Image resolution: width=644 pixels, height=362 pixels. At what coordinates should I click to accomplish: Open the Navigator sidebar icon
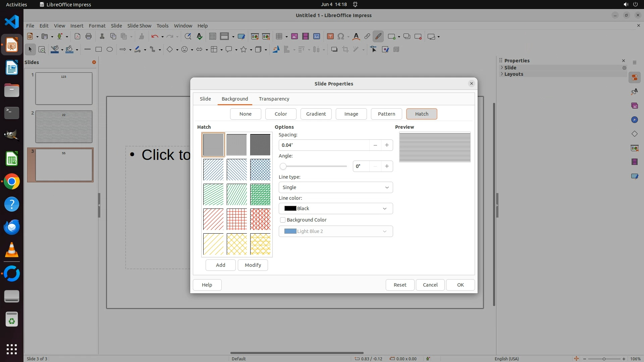coord(634,120)
